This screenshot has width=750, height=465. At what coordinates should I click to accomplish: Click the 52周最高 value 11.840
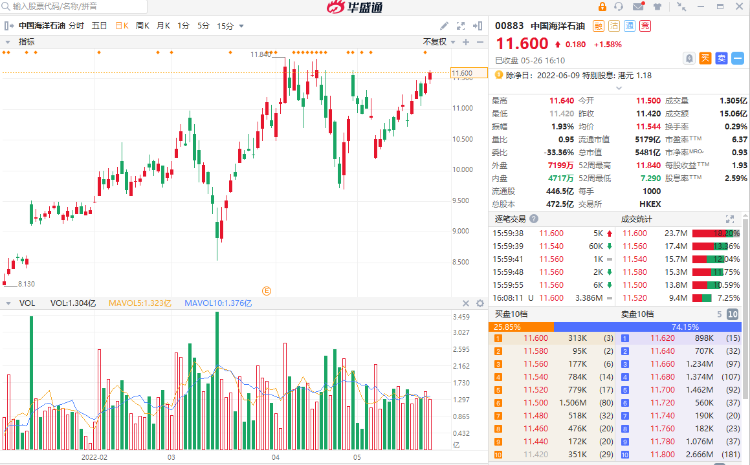(x=648, y=166)
